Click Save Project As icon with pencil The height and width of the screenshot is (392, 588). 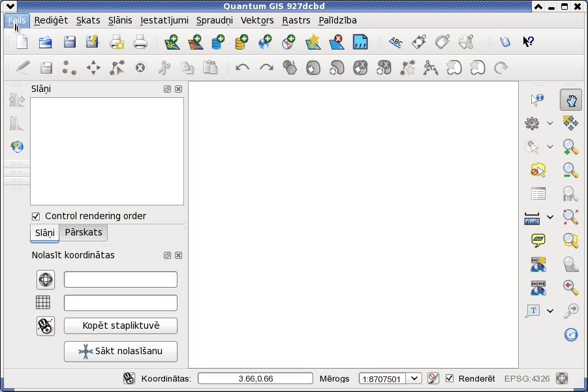click(x=92, y=42)
